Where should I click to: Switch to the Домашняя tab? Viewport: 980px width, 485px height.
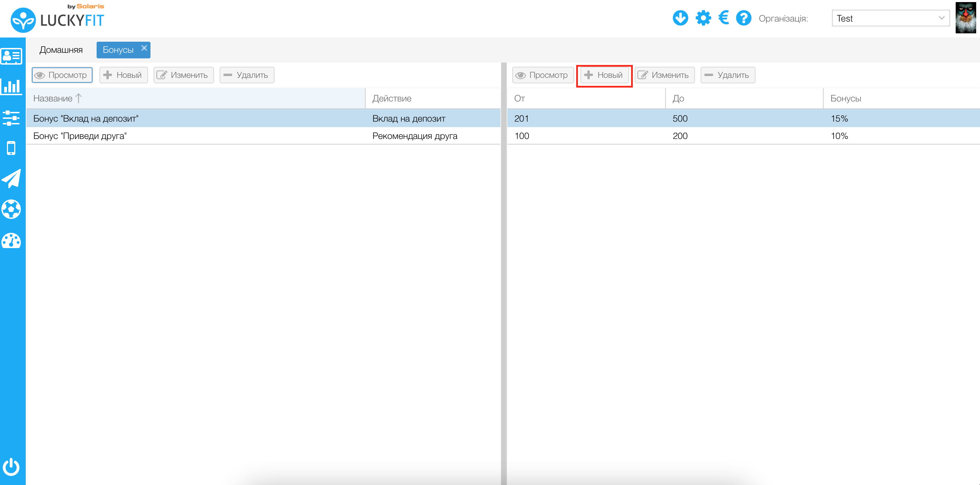[61, 50]
